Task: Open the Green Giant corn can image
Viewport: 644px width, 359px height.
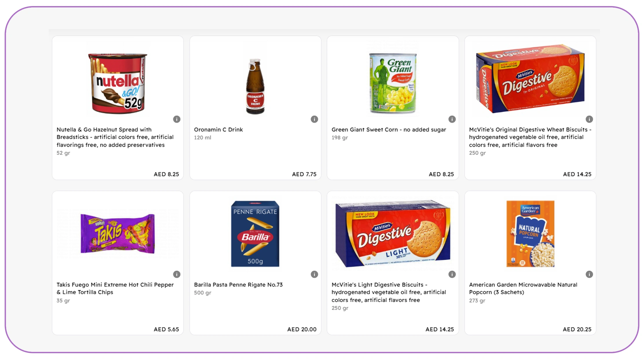Action: click(x=393, y=83)
